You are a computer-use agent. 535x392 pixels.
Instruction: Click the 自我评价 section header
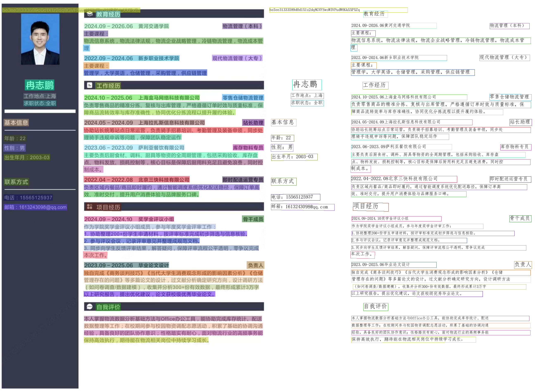pos(108,307)
